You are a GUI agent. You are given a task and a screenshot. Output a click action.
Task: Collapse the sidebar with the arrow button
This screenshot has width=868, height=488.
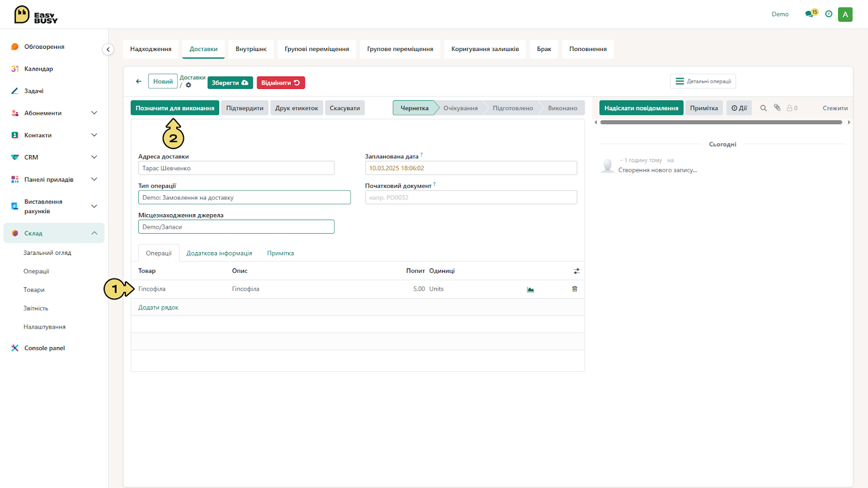pos(108,49)
